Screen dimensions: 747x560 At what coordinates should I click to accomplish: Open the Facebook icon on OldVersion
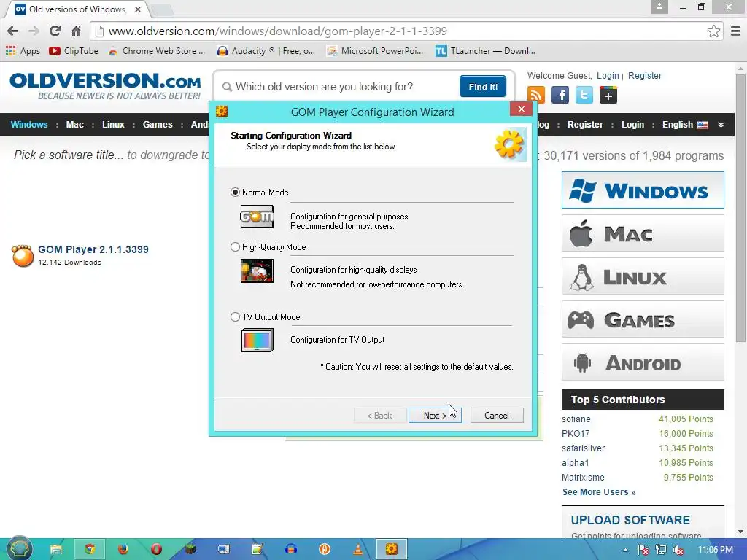(x=560, y=95)
